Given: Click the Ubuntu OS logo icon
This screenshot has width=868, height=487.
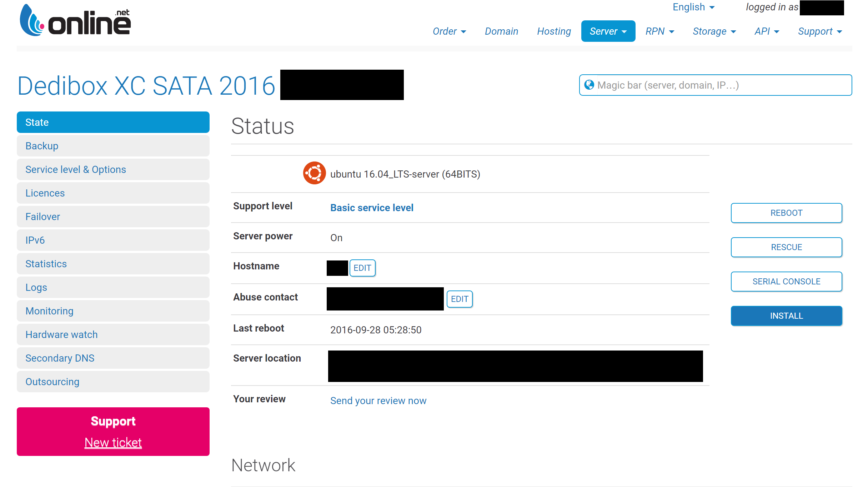Looking at the screenshot, I should (314, 173).
